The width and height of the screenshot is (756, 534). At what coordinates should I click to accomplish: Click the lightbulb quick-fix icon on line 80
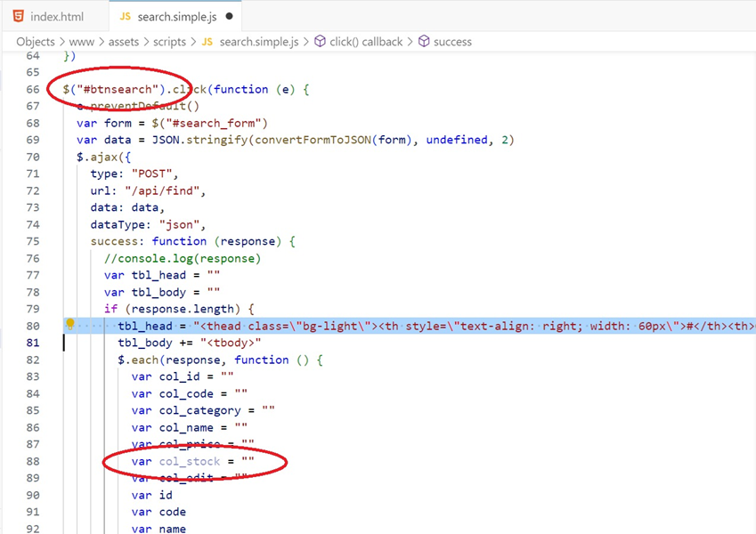(x=70, y=324)
